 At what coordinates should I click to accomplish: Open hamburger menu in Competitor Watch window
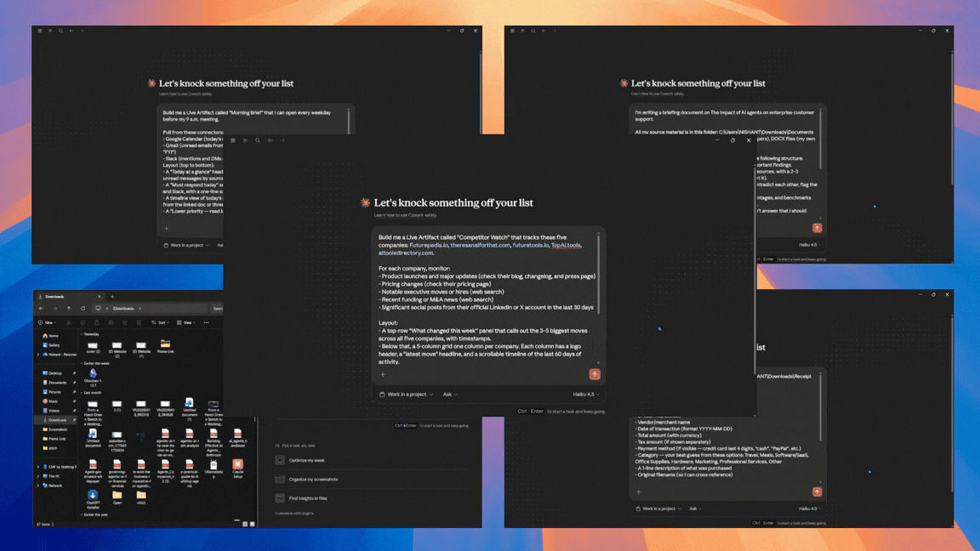click(x=233, y=140)
